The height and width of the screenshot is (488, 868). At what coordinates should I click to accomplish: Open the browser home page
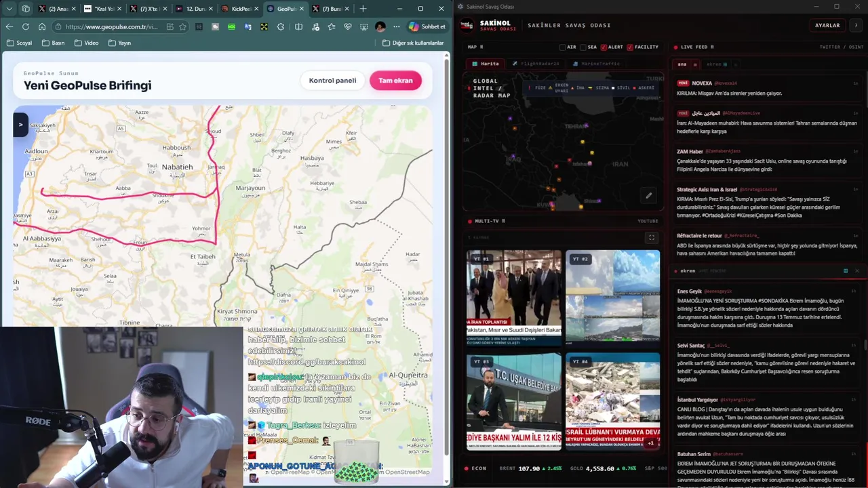[41, 26]
